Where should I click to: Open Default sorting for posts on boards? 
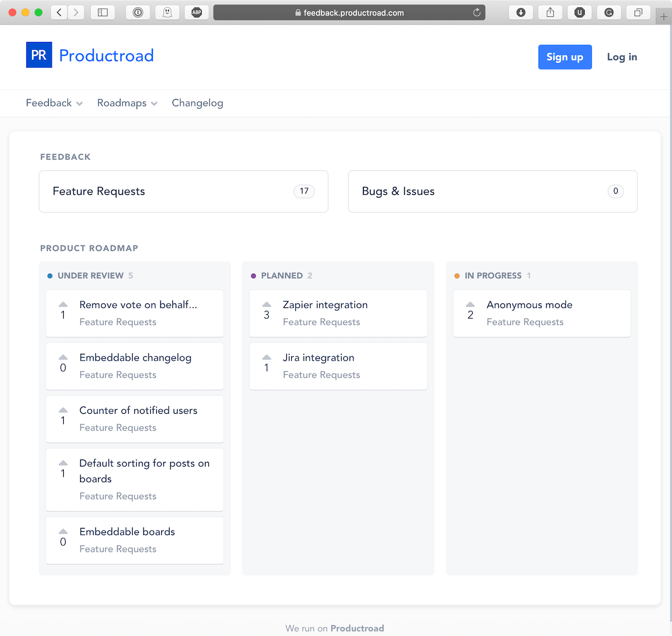click(144, 471)
